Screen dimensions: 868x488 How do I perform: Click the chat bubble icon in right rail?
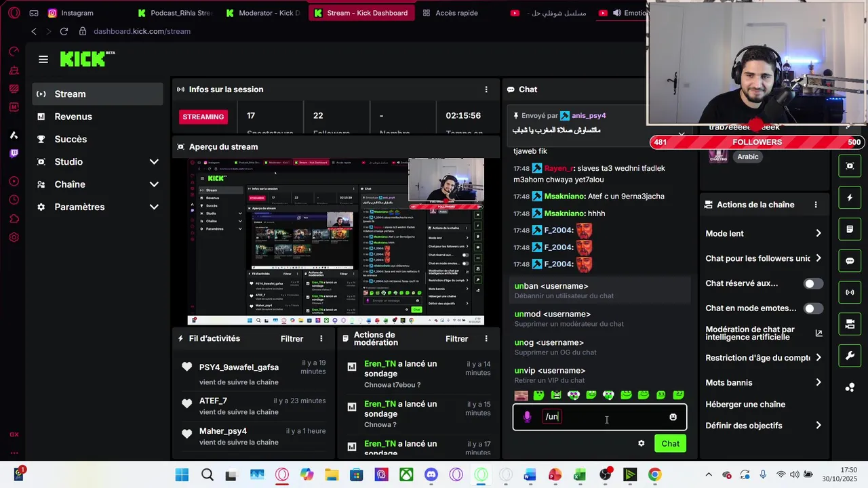[x=850, y=261]
